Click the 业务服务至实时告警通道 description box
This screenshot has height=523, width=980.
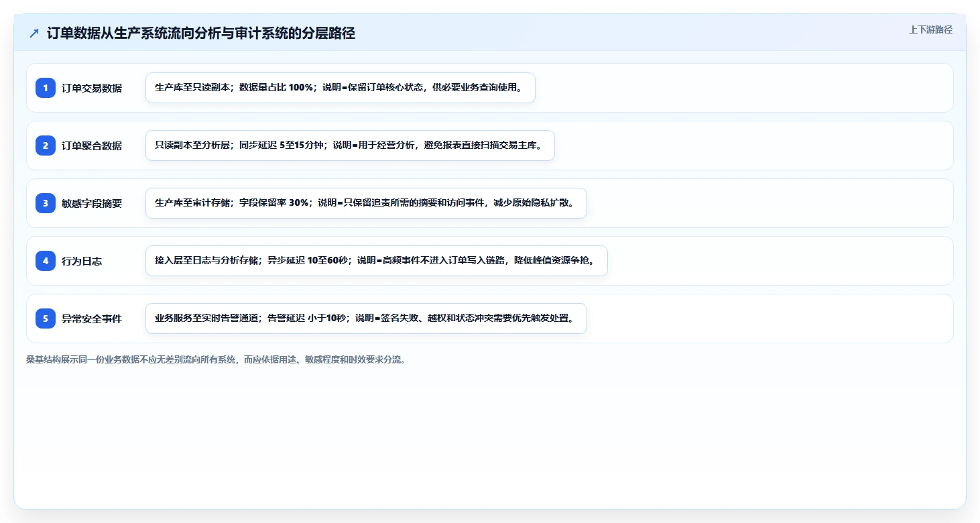click(x=366, y=318)
